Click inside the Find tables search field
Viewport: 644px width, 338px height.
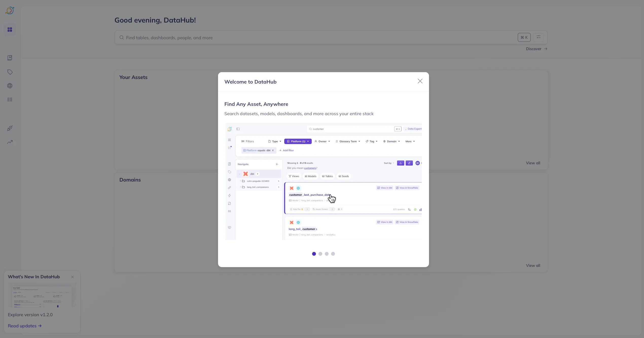[228, 37]
